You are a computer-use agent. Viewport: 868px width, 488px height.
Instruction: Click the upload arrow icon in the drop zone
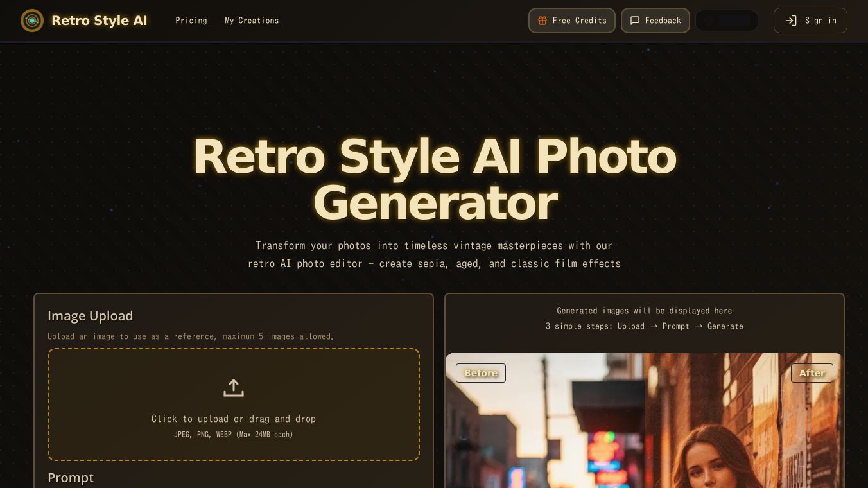(234, 388)
